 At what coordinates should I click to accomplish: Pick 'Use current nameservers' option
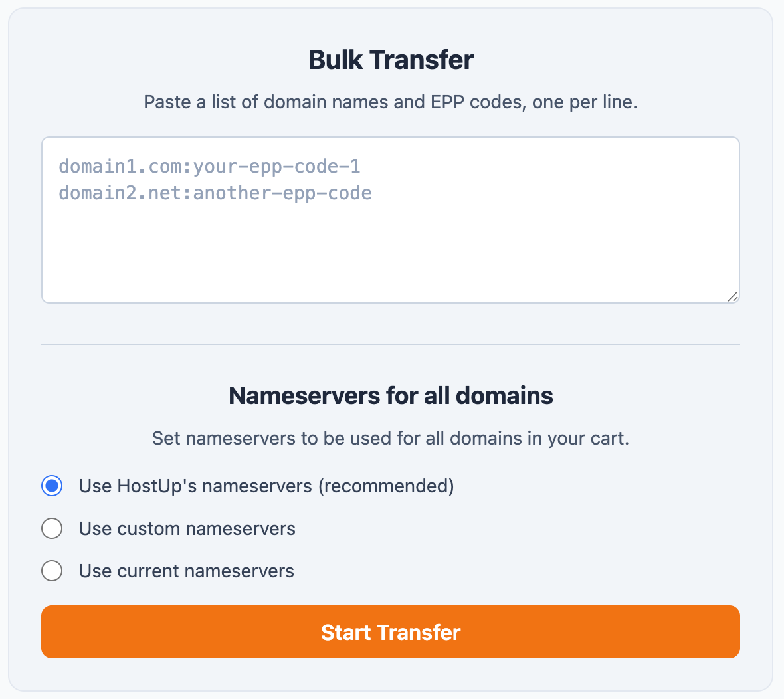51,571
